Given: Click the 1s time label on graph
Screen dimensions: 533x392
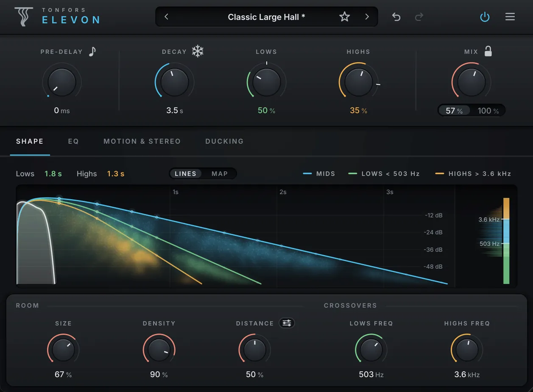Looking at the screenshot, I should point(176,192).
